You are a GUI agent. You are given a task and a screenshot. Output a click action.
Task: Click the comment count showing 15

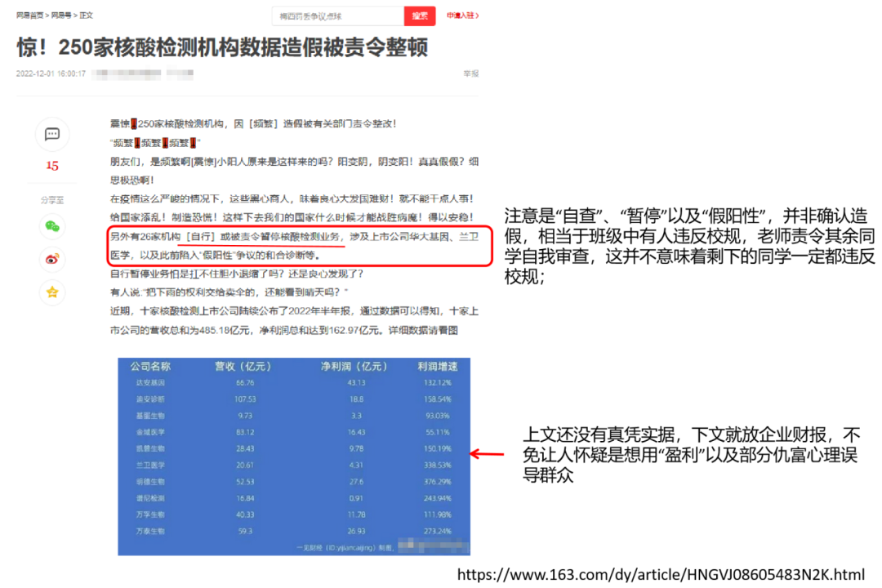click(x=51, y=165)
